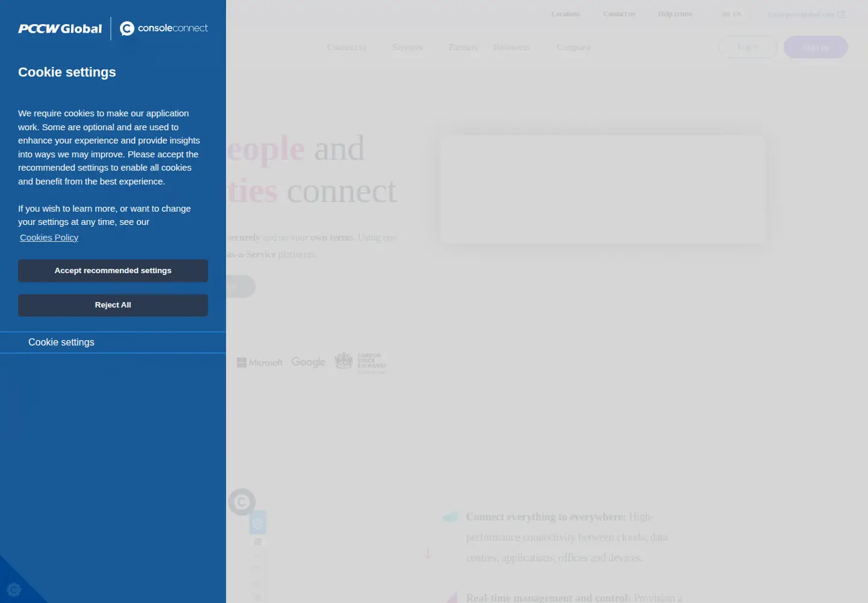
Task: Open the Partners menu
Action: pyautogui.click(x=463, y=47)
